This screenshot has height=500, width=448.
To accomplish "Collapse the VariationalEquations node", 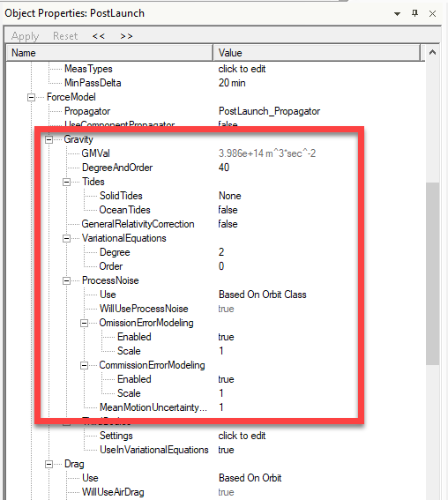I will pos(66,238).
